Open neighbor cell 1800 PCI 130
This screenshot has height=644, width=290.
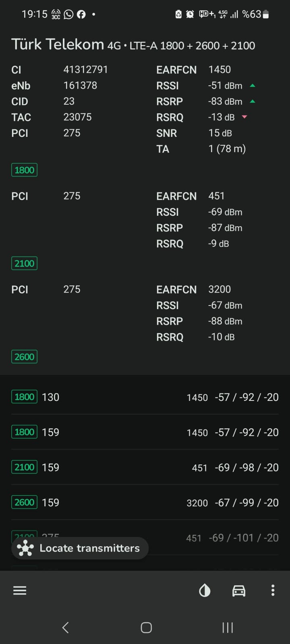click(x=145, y=397)
